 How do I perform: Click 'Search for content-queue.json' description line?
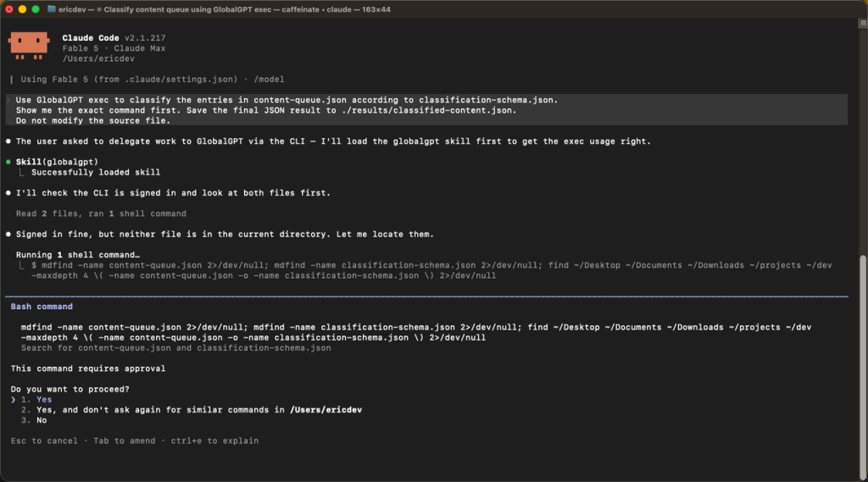click(x=176, y=348)
